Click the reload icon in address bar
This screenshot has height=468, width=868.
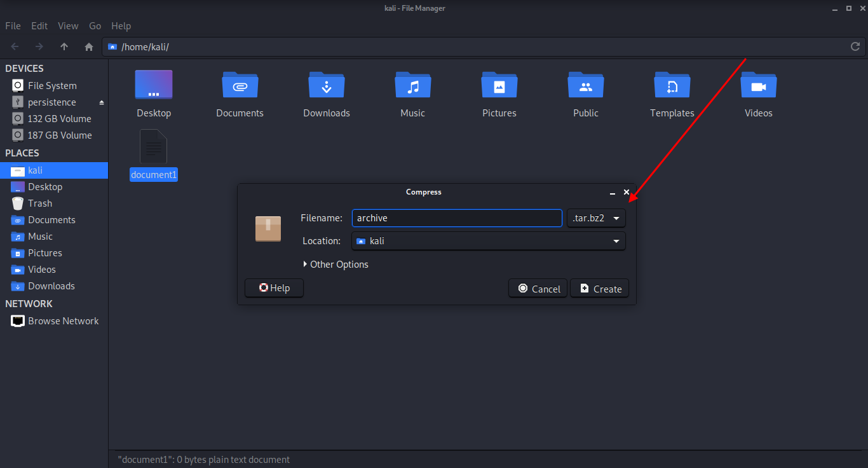[x=855, y=46]
